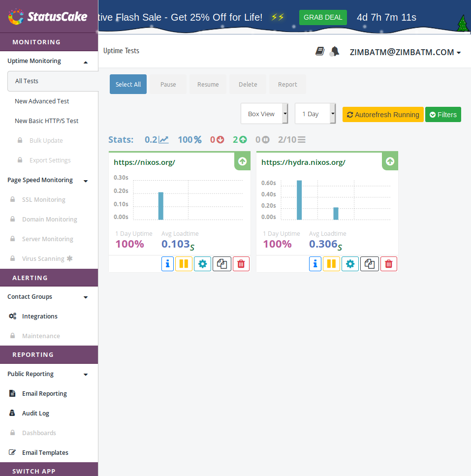The image size is (471, 476).
Task: Open New Advanced Test
Action: tap(42, 101)
